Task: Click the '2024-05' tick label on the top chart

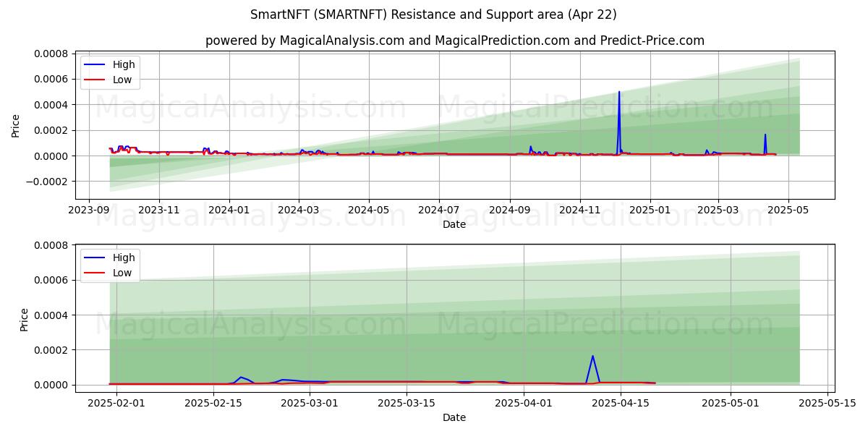Action: 369,210
